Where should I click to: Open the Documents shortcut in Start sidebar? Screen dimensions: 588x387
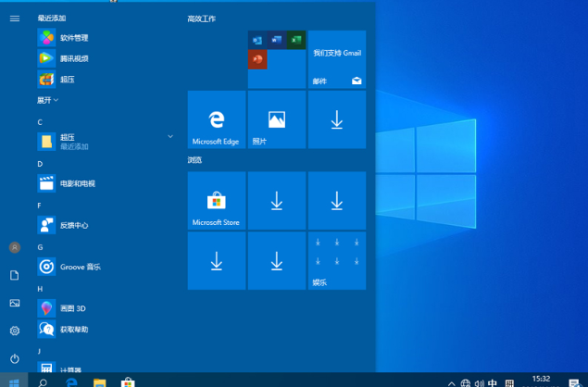pos(15,275)
